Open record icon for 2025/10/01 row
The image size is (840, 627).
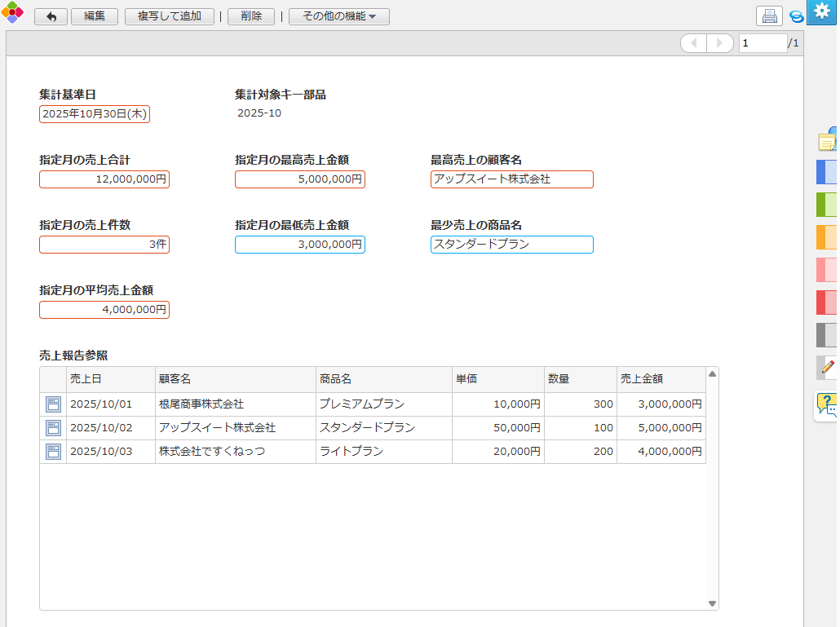tap(53, 404)
